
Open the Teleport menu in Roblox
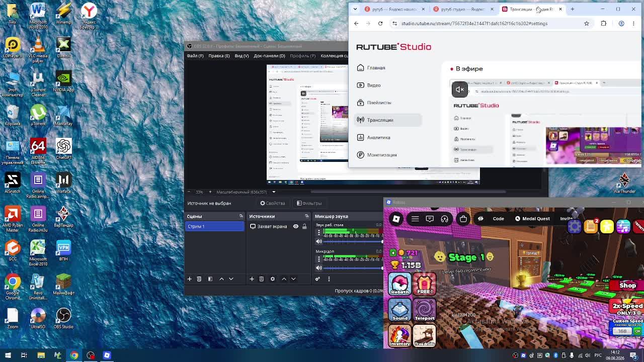tap(425, 310)
